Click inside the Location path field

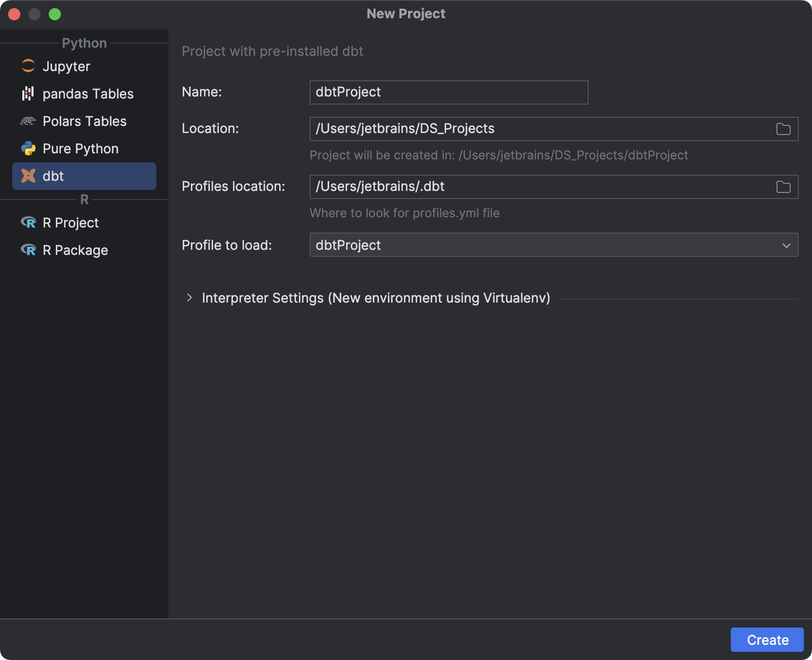click(x=507, y=128)
